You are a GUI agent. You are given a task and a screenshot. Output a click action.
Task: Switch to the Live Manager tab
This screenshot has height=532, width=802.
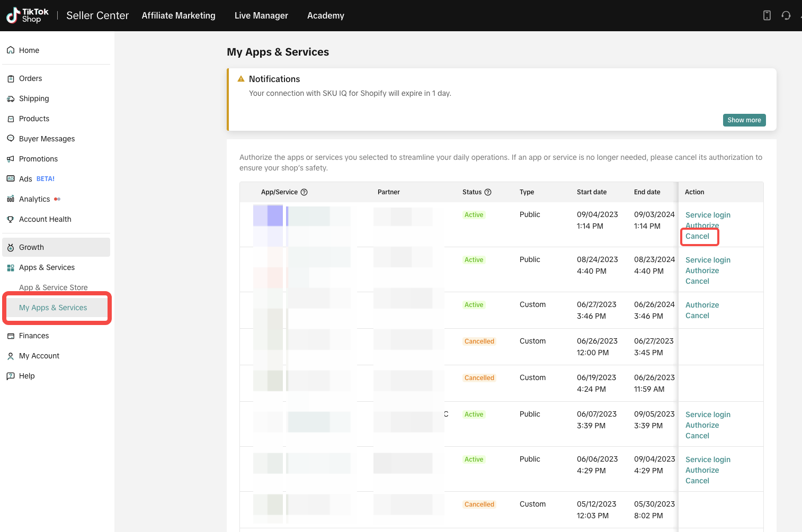coord(261,15)
